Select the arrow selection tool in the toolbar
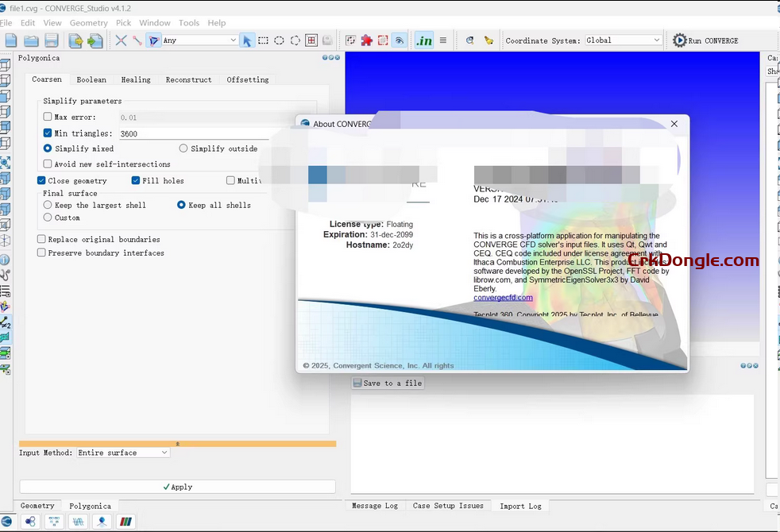Viewport: 780px width, 532px height. click(x=247, y=40)
